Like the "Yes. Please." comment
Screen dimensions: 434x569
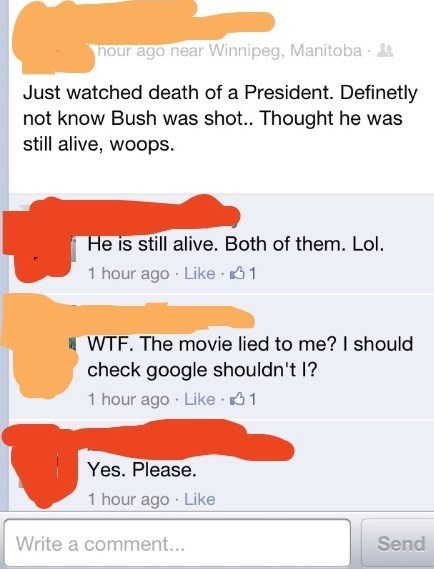[200, 499]
